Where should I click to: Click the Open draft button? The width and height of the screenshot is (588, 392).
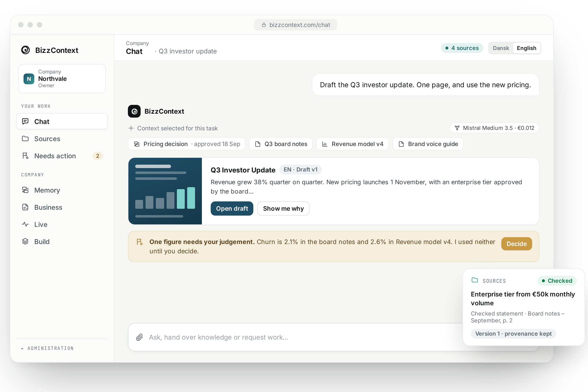coord(232,208)
